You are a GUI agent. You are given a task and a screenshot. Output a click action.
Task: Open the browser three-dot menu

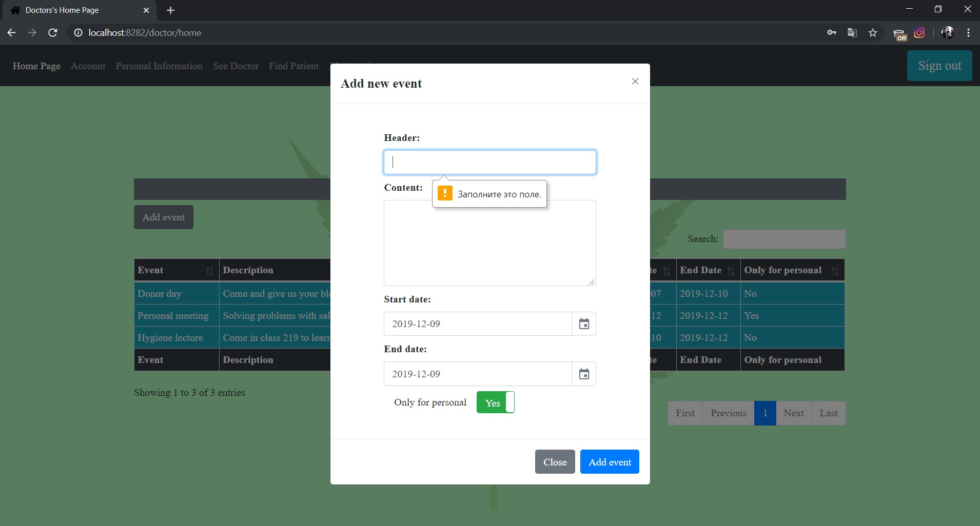pyautogui.click(x=968, y=33)
